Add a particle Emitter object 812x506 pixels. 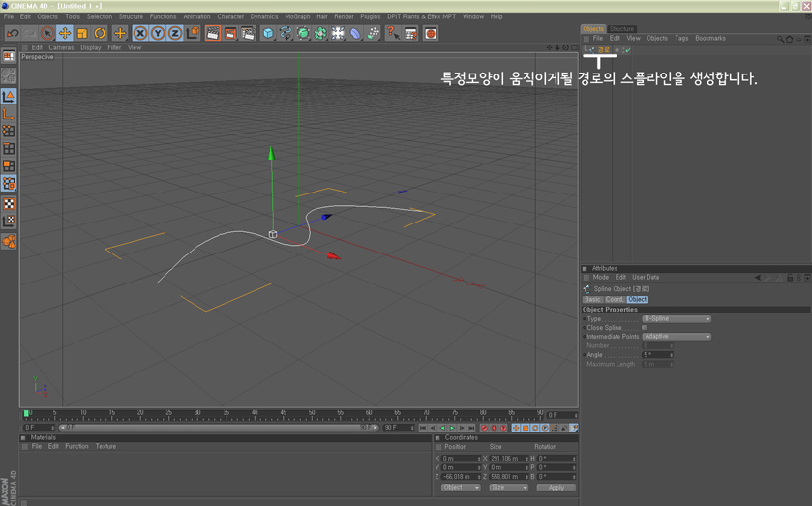click(x=374, y=33)
